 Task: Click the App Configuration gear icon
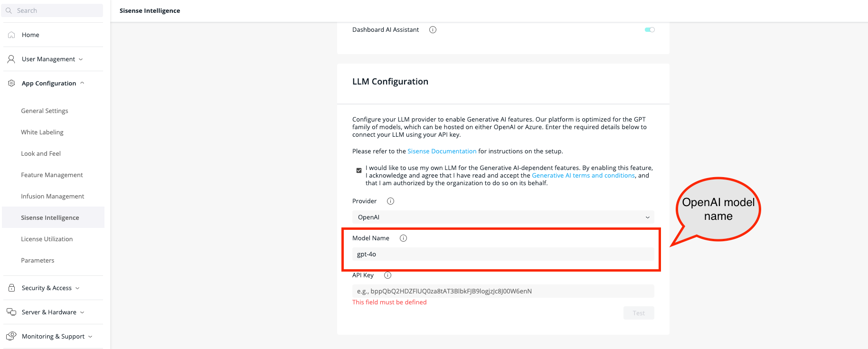pos(11,83)
